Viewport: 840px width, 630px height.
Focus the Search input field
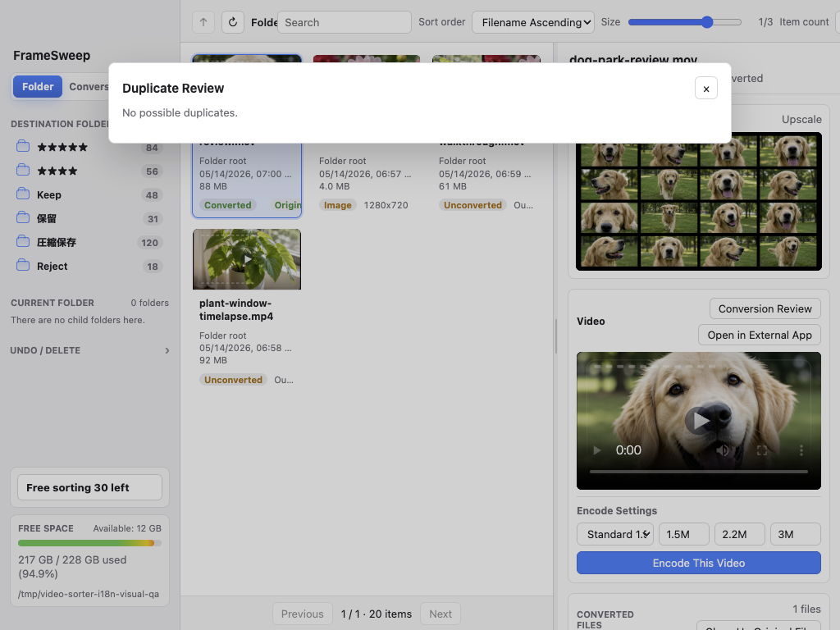coord(344,22)
